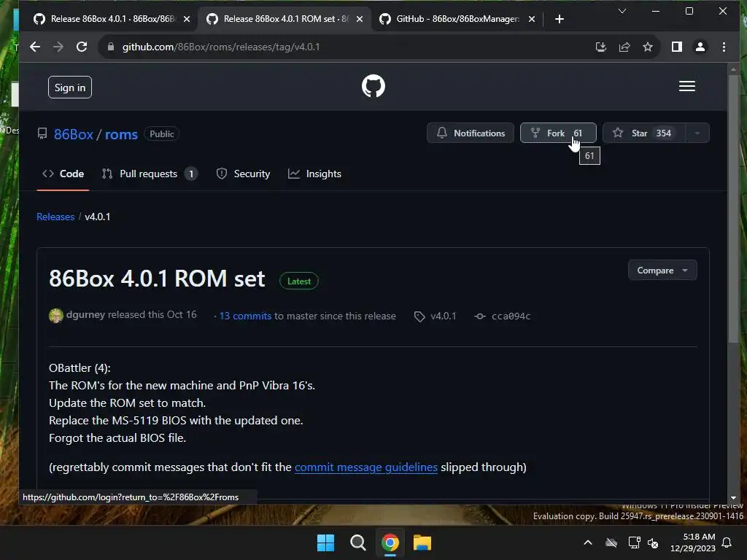747x560 pixels.
Task: Open Windows Start menu
Action: pyautogui.click(x=326, y=542)
